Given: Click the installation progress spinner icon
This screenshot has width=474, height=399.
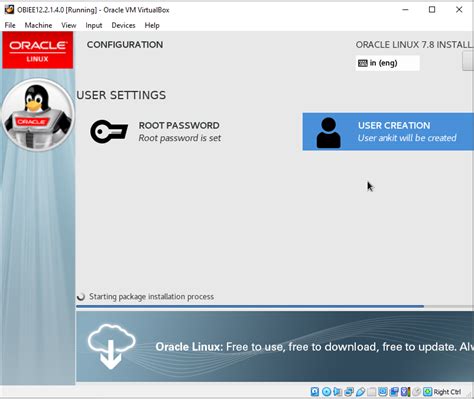Looking at the screenshot, I should (81, 297).
